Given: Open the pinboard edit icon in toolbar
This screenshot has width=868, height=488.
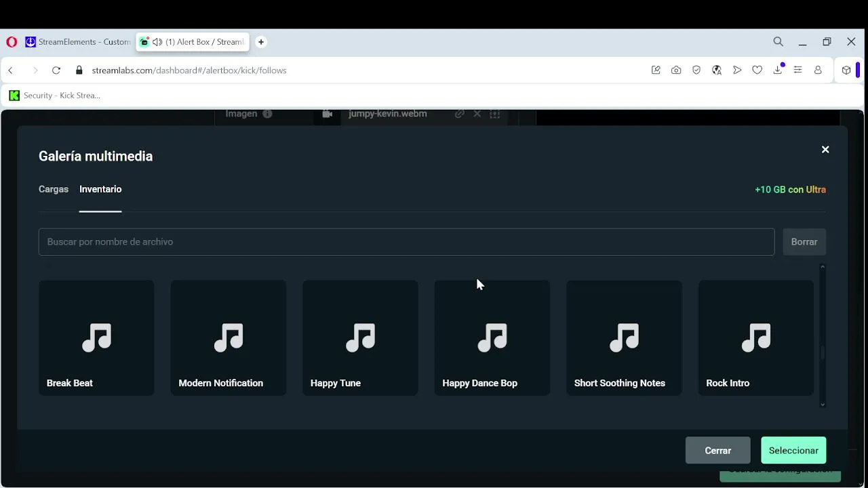Looking at the screenshot, I should tap(656, 70).
